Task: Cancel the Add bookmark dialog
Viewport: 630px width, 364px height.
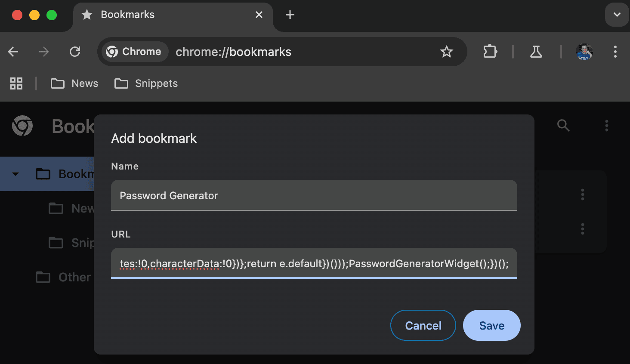Action: (423, 325)
